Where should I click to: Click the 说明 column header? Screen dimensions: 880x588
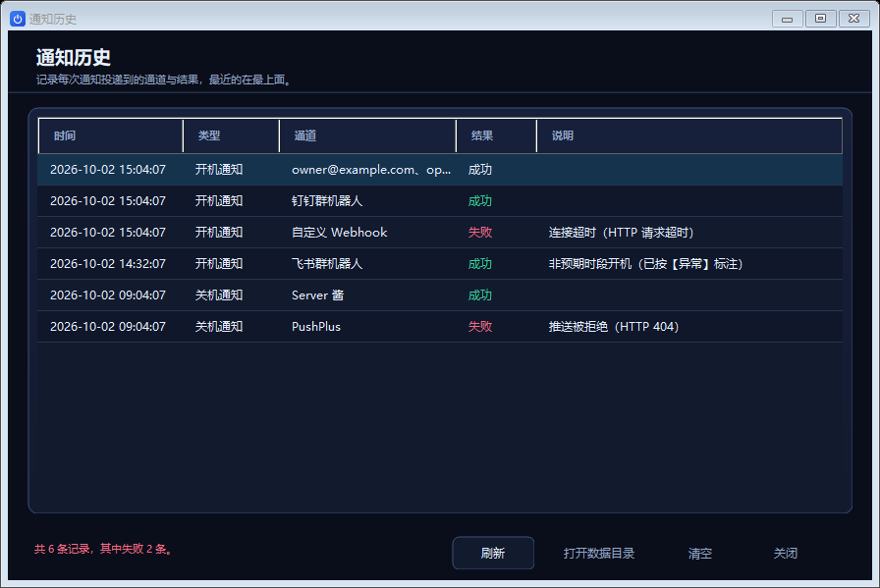(x=689, y=135)
